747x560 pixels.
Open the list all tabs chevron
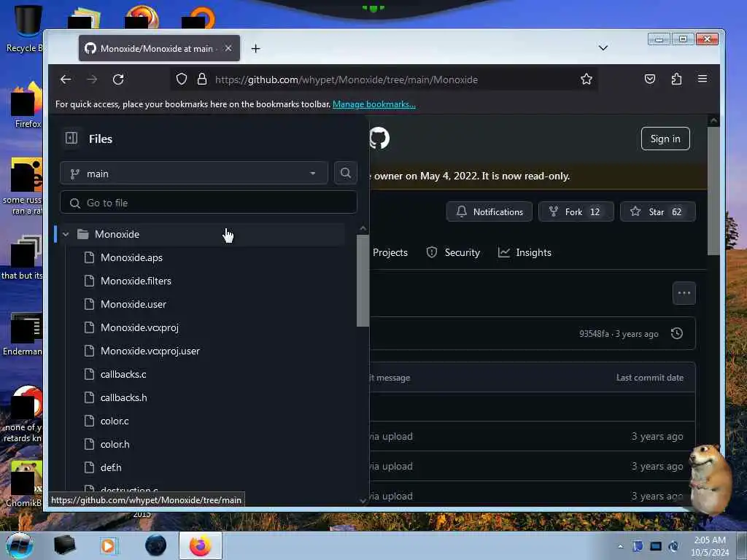point(603,47)
